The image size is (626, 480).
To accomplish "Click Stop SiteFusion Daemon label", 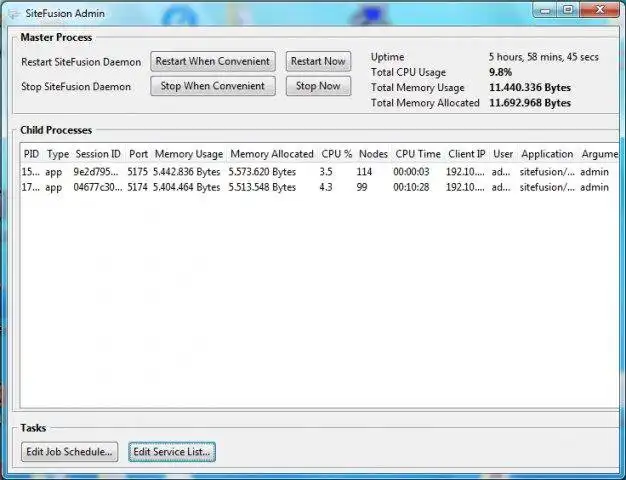I will click(76, 87).
